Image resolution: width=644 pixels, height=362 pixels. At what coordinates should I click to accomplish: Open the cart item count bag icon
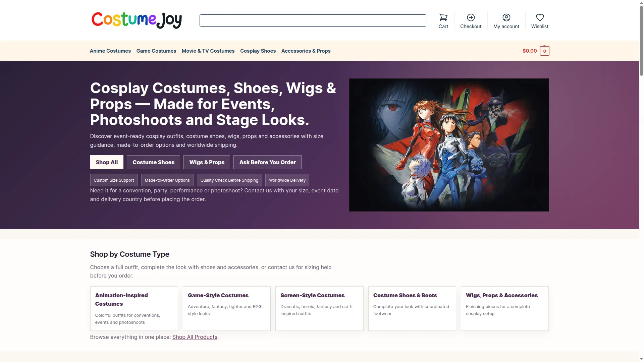[x=544, y=51]
